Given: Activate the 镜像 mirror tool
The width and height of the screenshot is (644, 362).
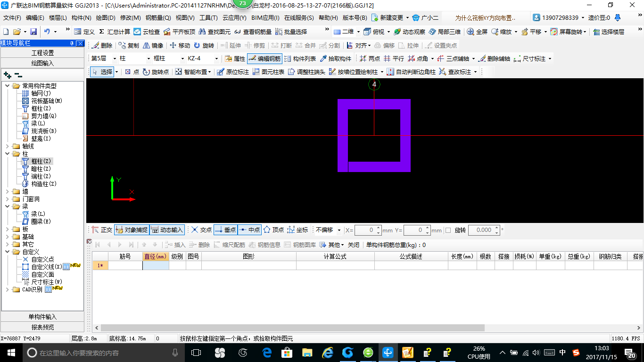Looking at the screenshot, I should click(153, 46).
